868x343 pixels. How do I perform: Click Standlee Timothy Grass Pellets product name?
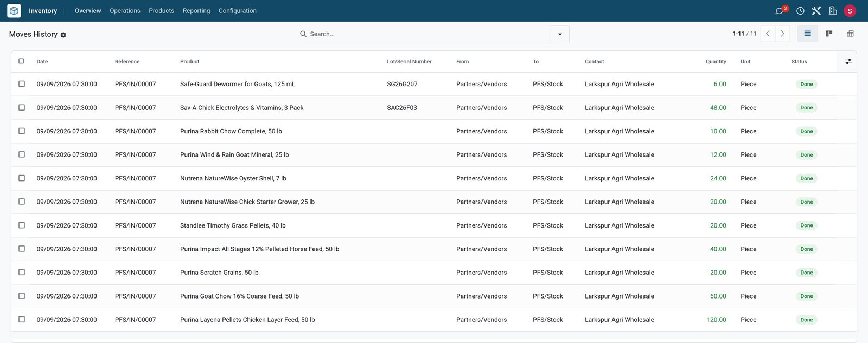tap(233, 225)
